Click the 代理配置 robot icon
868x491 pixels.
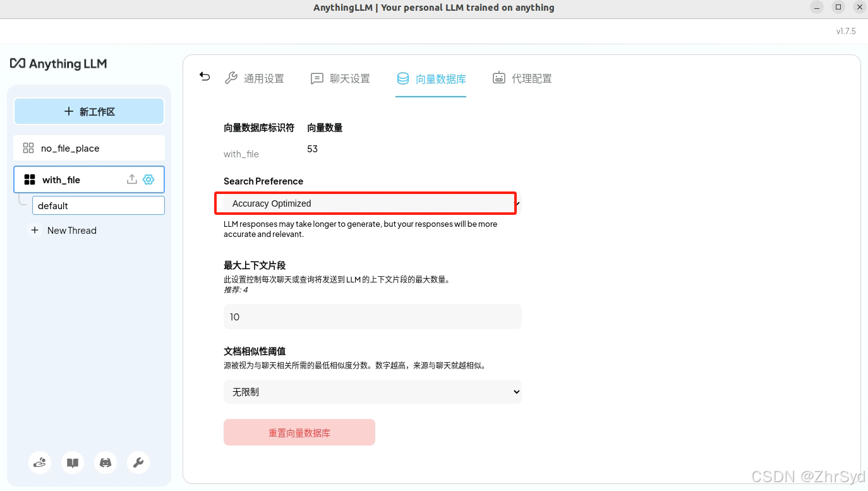pyautogui.click(x=499, y=78)
